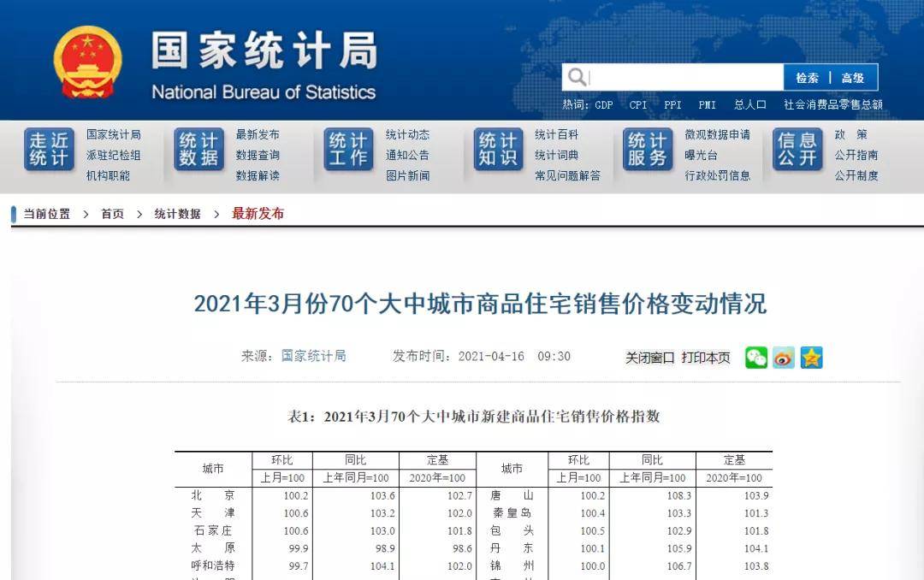Click the 天津 city cell
The image size is (924, 580).
click(x=213, y=513)
